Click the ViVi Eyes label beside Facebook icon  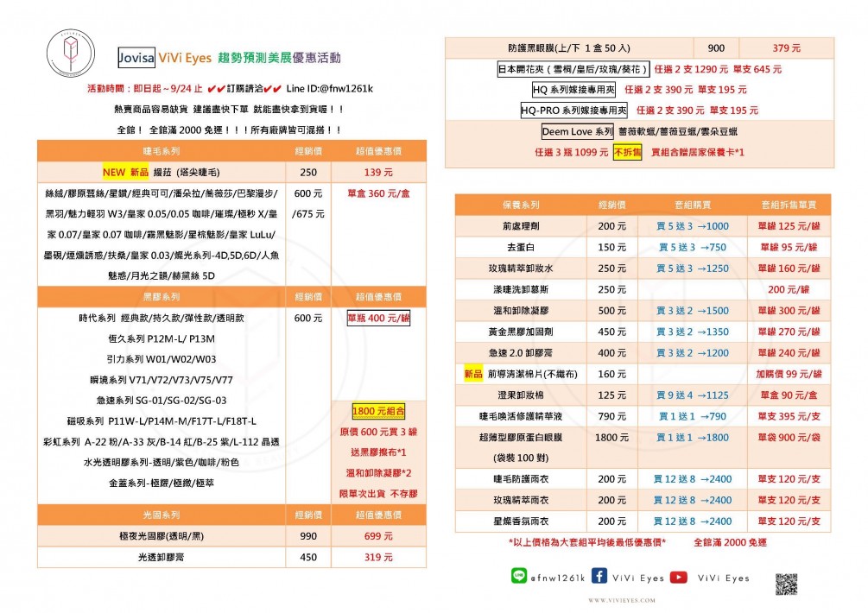[637, 578]
